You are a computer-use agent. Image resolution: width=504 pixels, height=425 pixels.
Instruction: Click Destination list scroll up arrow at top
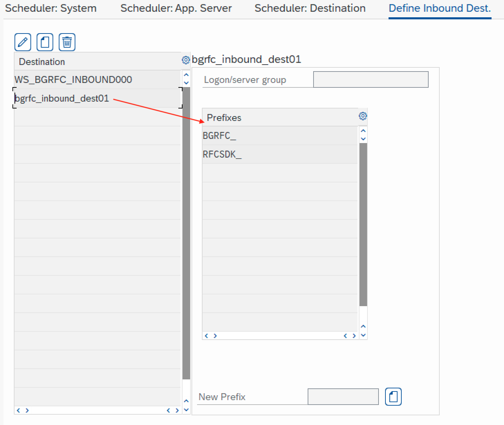(x=186, y=75)
